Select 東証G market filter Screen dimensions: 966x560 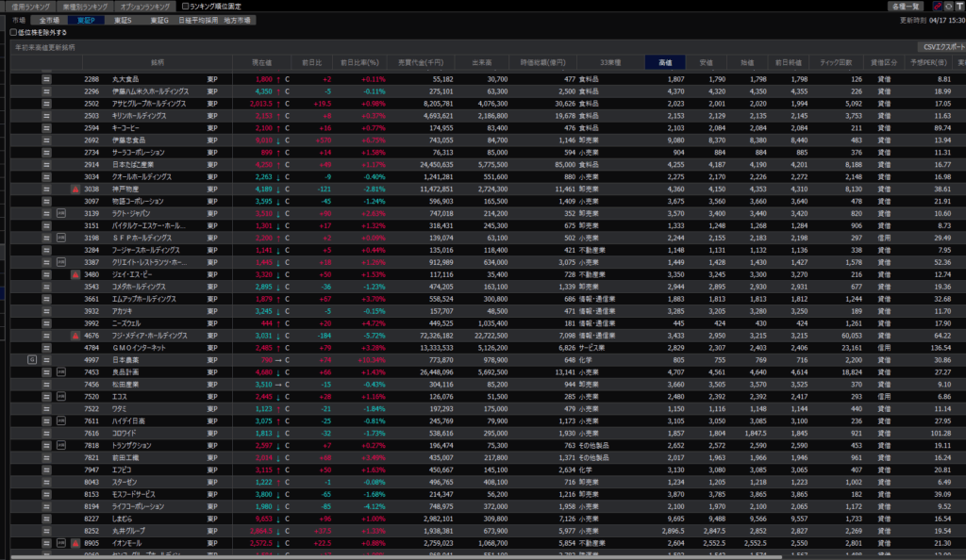(x=159, y=21)
